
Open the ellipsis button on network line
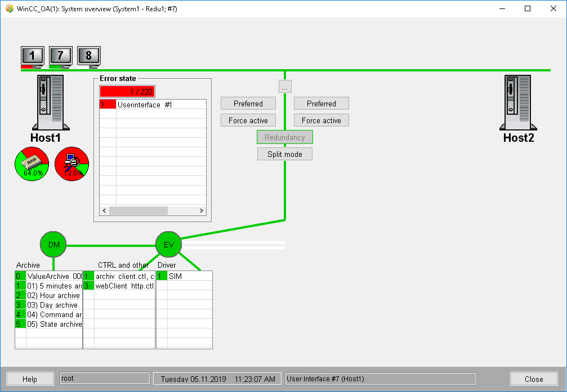[x=285, y=87]
